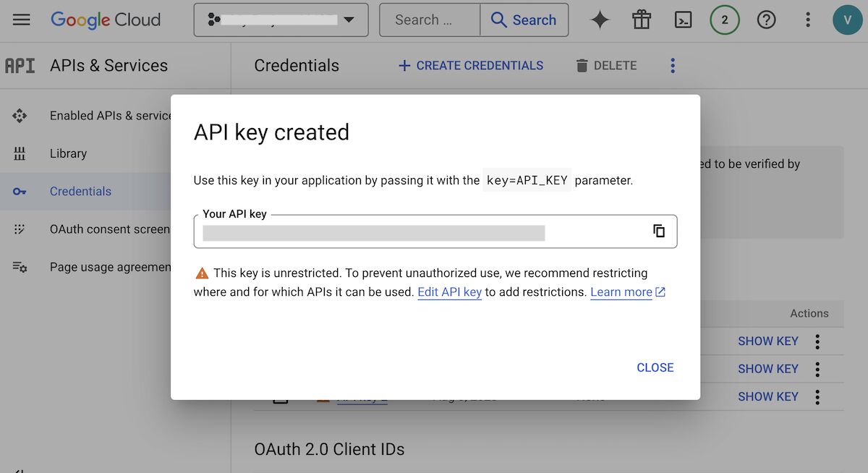Screen dimensions: 868x473
Task: Open Library in the sidebar
Action: [68, 153]
